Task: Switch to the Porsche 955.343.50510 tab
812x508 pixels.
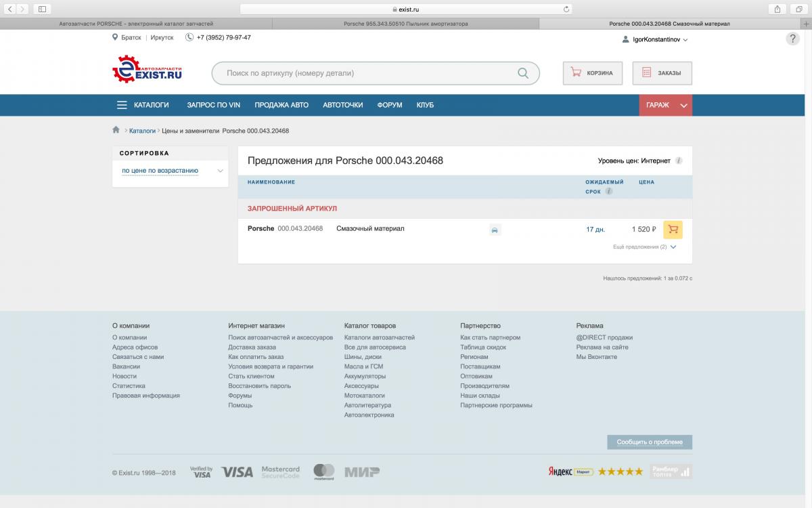Action: (x=405, y=24)
